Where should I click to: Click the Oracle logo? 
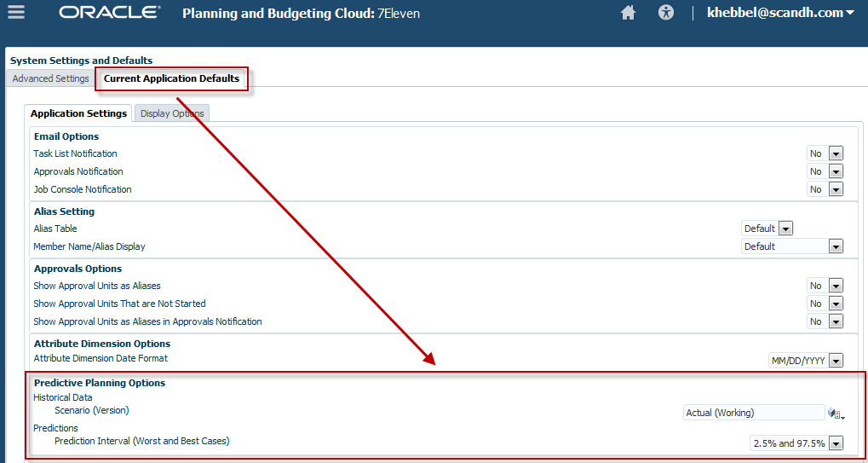(110, 12)
